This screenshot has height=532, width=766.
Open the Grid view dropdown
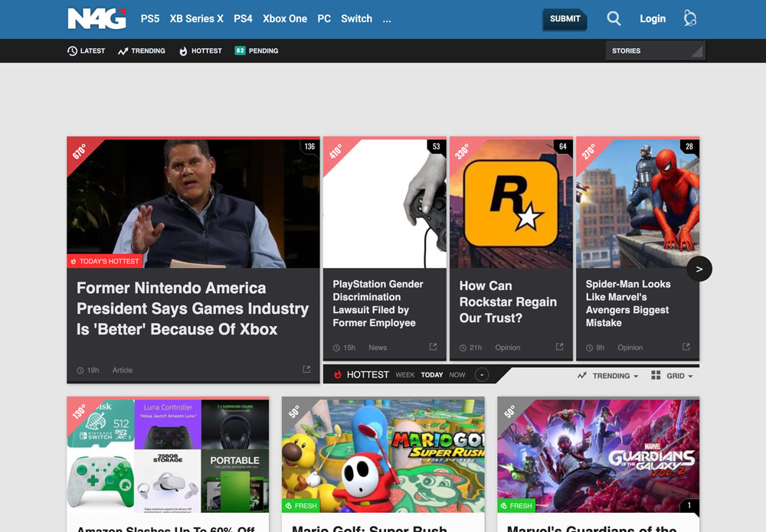pos(672,376)
